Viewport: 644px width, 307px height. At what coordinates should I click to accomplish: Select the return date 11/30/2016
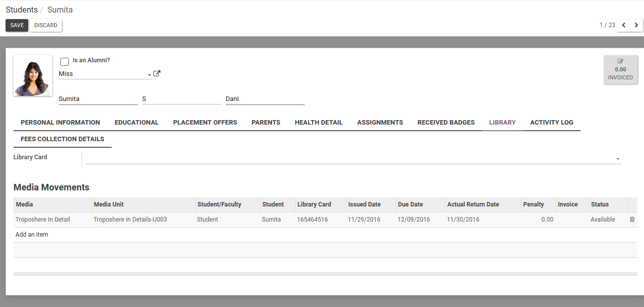click(x=483, y=220)
